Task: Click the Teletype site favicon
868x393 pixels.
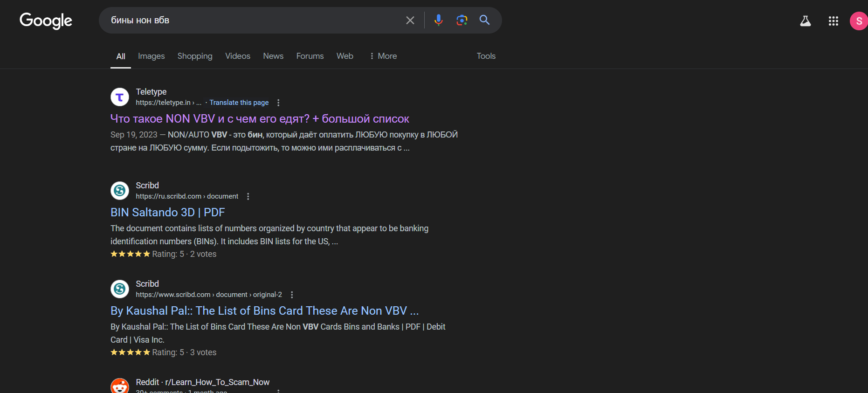Action: [120, 97]
